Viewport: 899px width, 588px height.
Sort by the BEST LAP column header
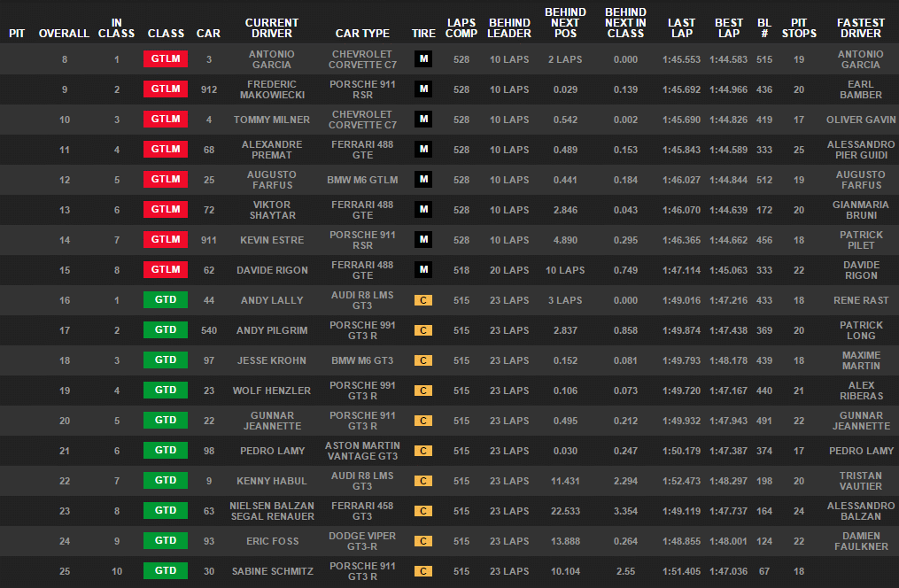click(728, 28)
